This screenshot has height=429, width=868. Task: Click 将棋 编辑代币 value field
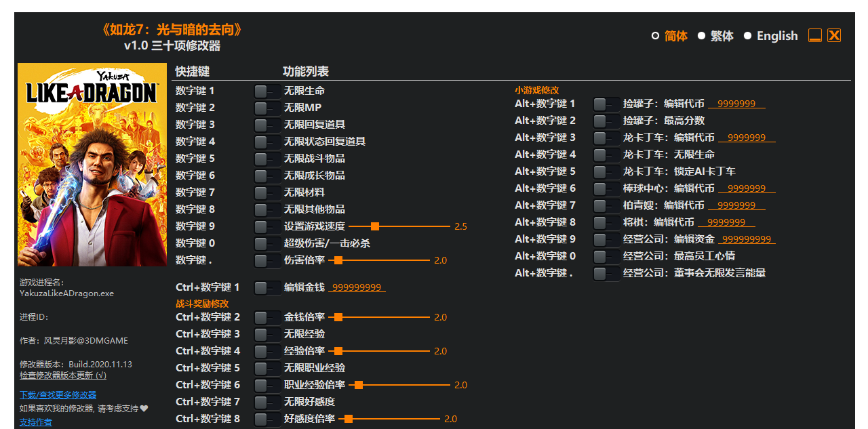point(727,222)
